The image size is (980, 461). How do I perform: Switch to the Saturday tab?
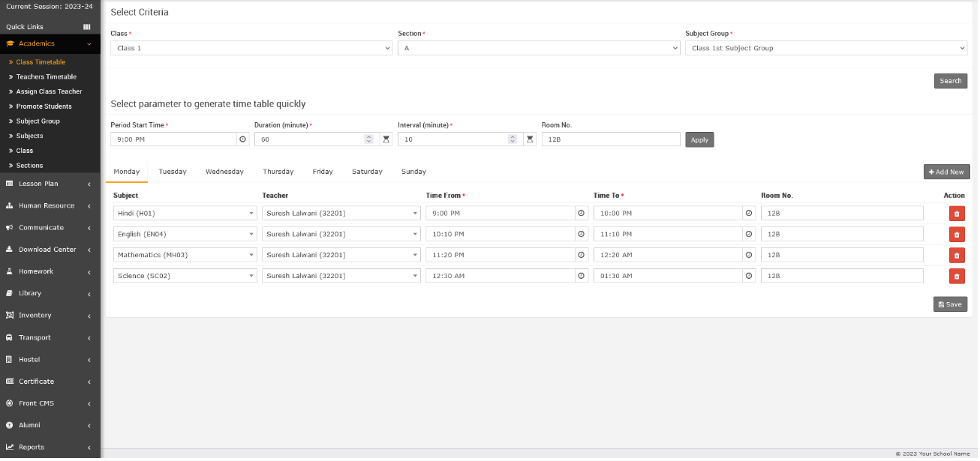click(x=367, y=172)
